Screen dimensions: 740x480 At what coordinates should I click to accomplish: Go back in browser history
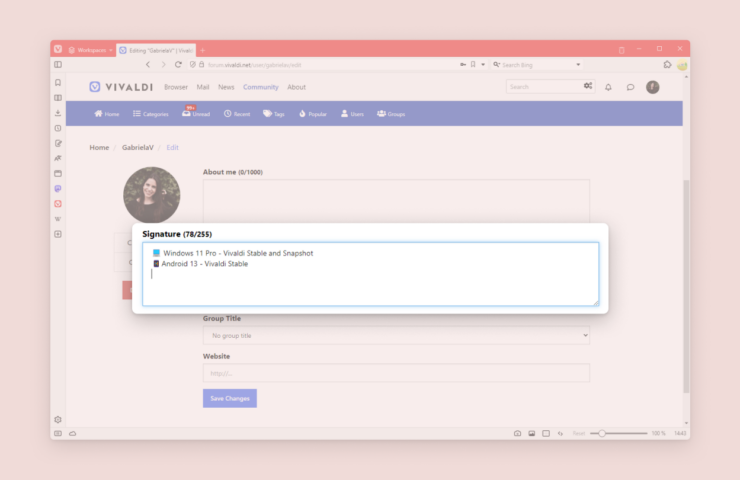[148, 65]
